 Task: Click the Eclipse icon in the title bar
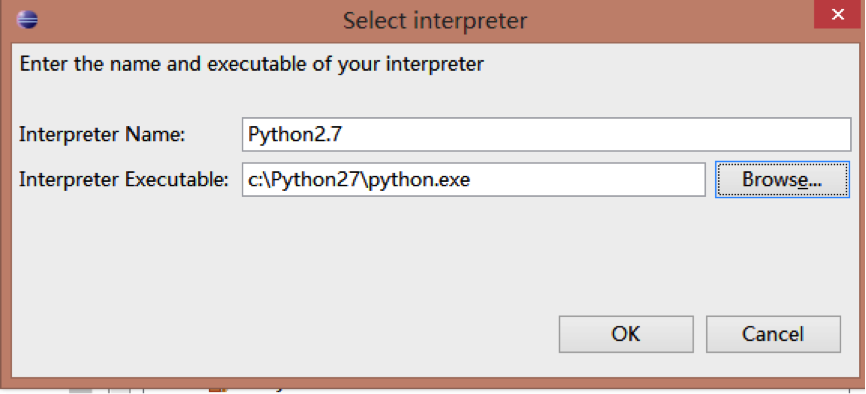click(27, 20)
